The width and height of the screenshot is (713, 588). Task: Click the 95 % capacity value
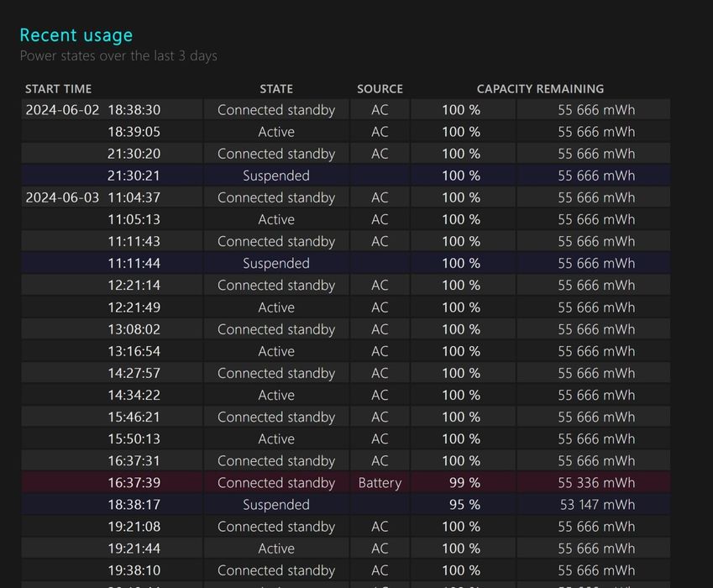(x=464, y=505)
